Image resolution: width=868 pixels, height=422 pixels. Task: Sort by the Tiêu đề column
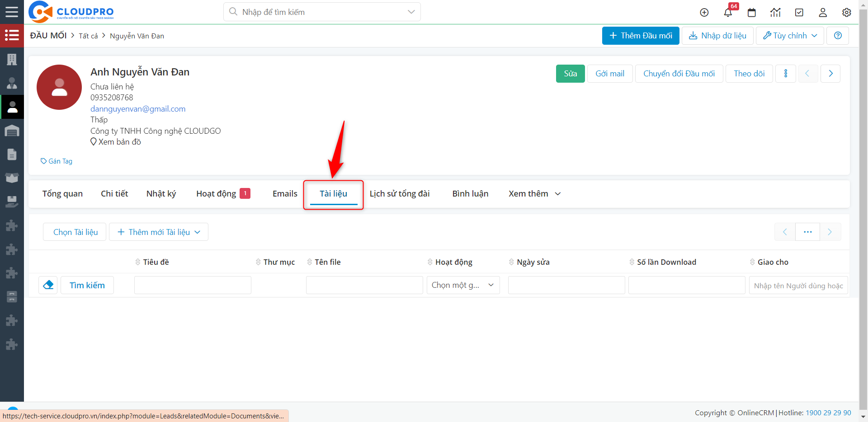[x=152, y=262]
